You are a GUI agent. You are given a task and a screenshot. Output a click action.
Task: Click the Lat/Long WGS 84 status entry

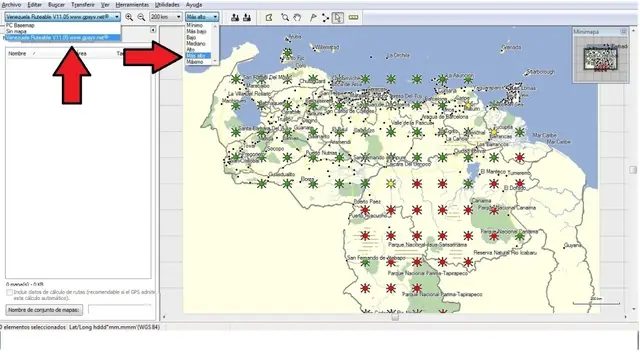pos(115,327)
